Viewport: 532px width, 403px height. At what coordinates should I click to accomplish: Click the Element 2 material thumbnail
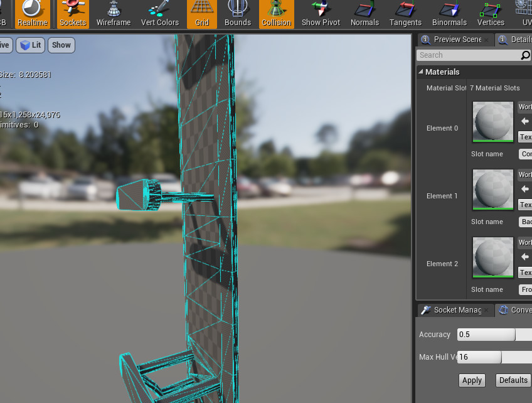[493, 257]
